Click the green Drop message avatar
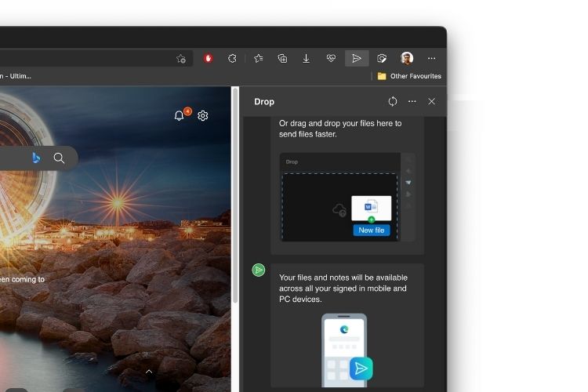 click(x=259, y=270)
